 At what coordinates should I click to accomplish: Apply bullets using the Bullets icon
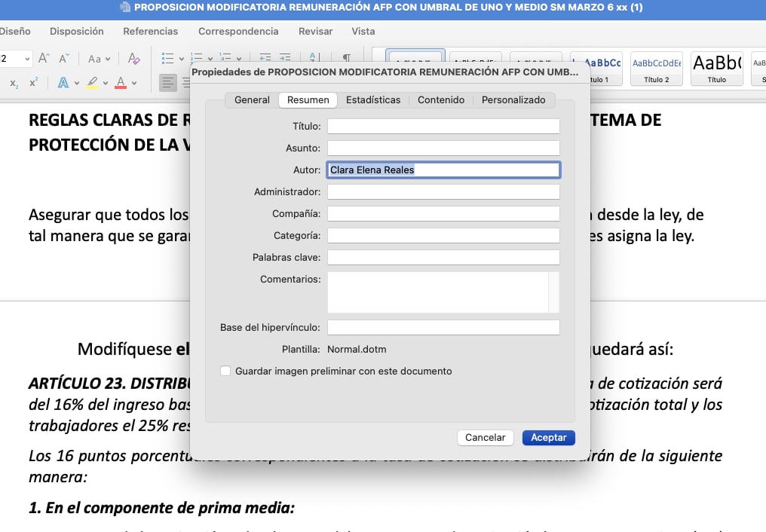point(169,57)
